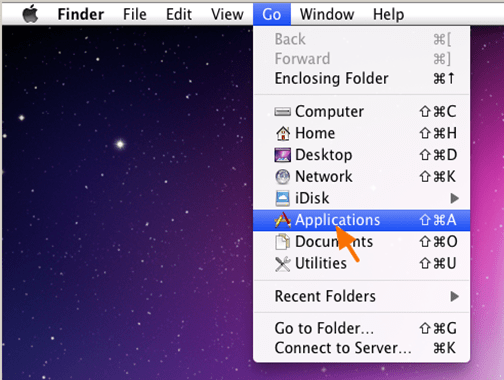This screenshot has width=504, height=380.
Task: Open the Help menu
Action: (x=389, y=15)
